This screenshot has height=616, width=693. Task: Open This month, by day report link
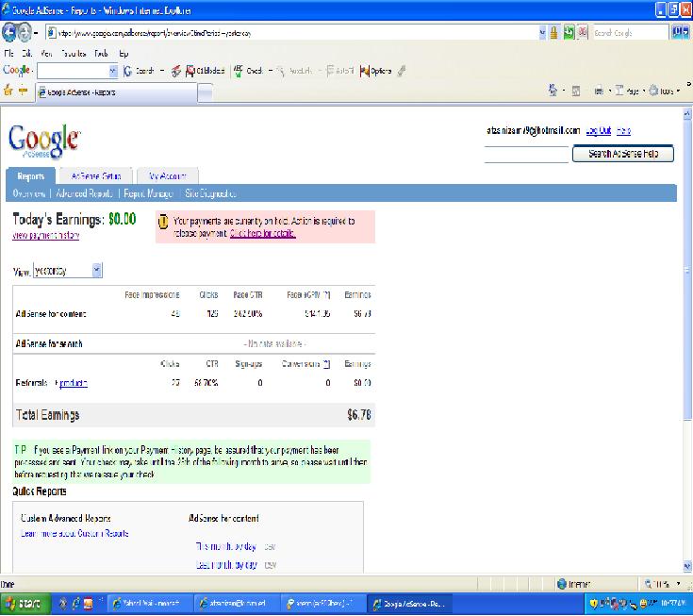(226, 546)
